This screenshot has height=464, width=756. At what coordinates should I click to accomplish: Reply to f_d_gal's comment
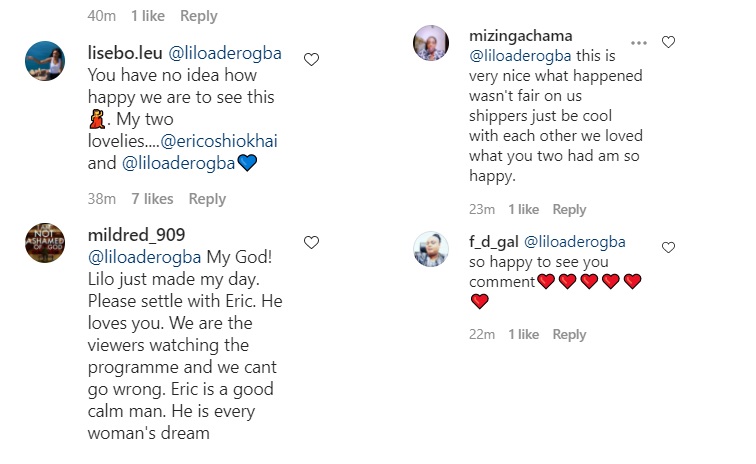tap(569, 334)
